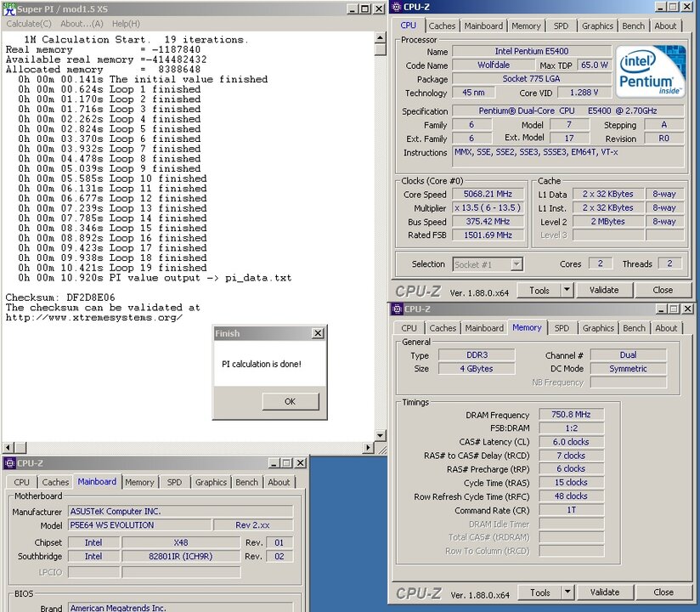Click the xtremesystems.org URL text
Viewport: 700px width, 612px height.
click(x=94, y=318)
